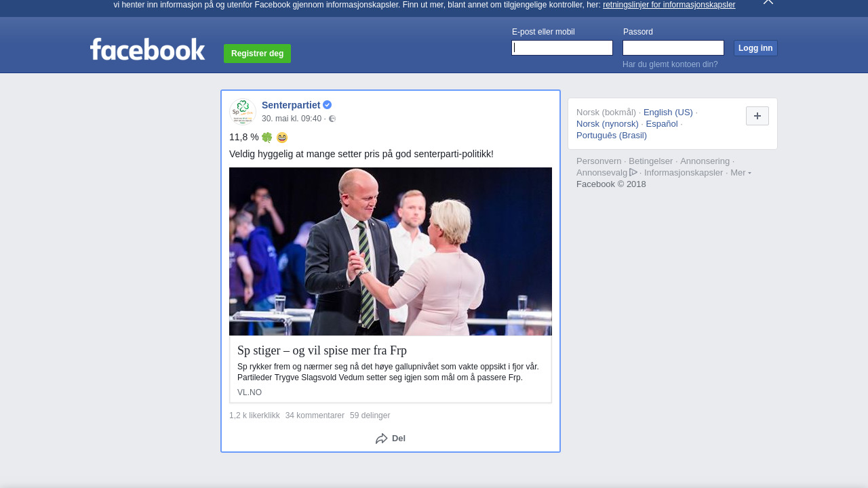Click the Logg inn button
Viewport: 868px width, 488px height.
point(755,48)
